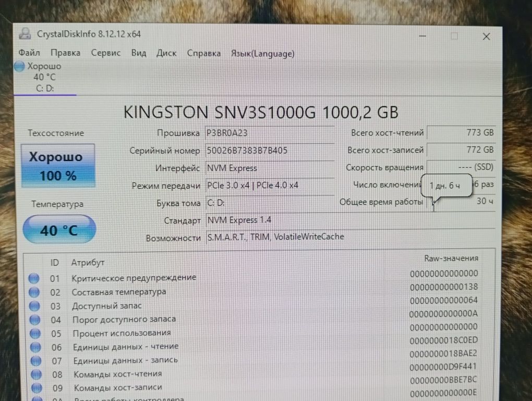Close the CrystalDiskInfo window
The image size is (532, 401).
[x=486, y=37]
